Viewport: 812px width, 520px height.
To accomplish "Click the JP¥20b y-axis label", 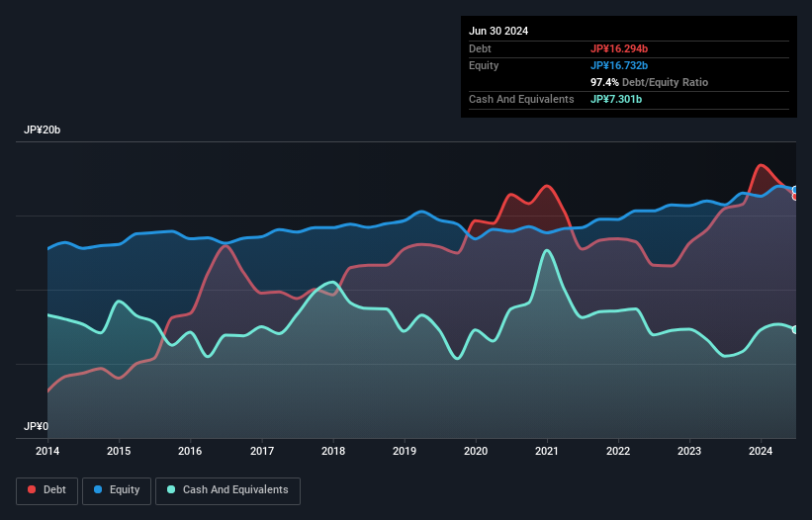I will 42,130.
